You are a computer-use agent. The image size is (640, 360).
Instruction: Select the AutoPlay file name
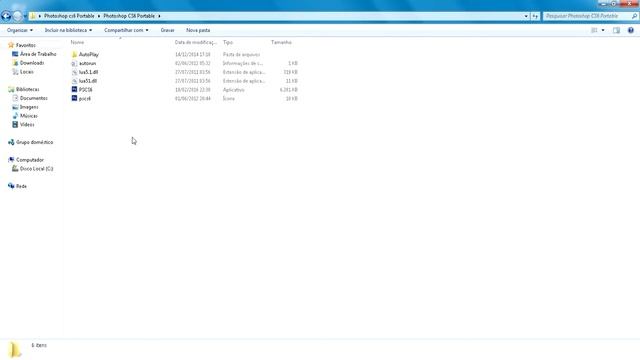[x=89, y=54]
